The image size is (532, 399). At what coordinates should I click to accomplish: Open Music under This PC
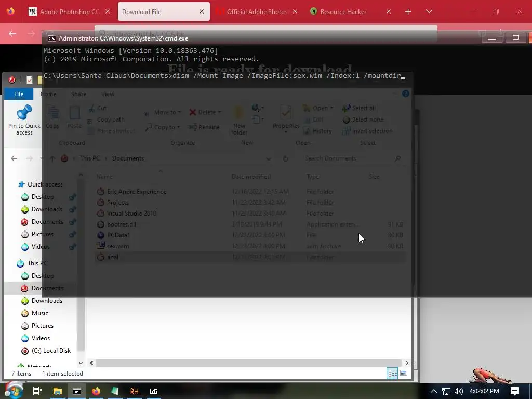point(39,313)
